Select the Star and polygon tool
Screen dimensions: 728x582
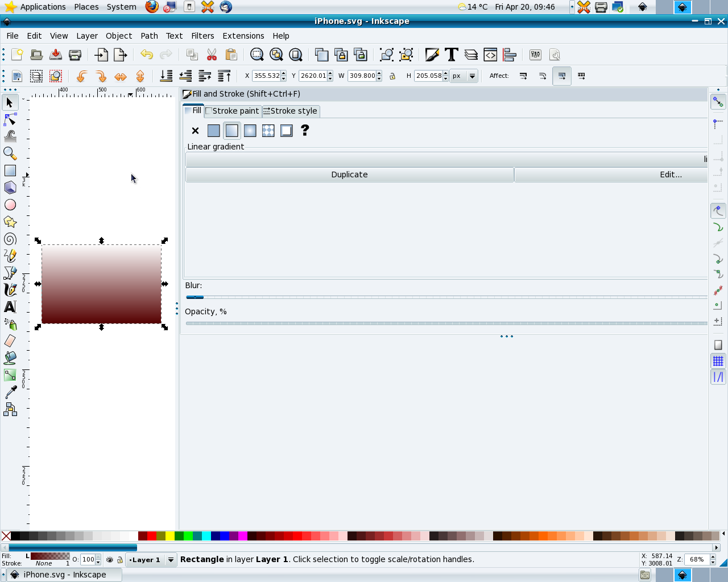coord(10,222)
